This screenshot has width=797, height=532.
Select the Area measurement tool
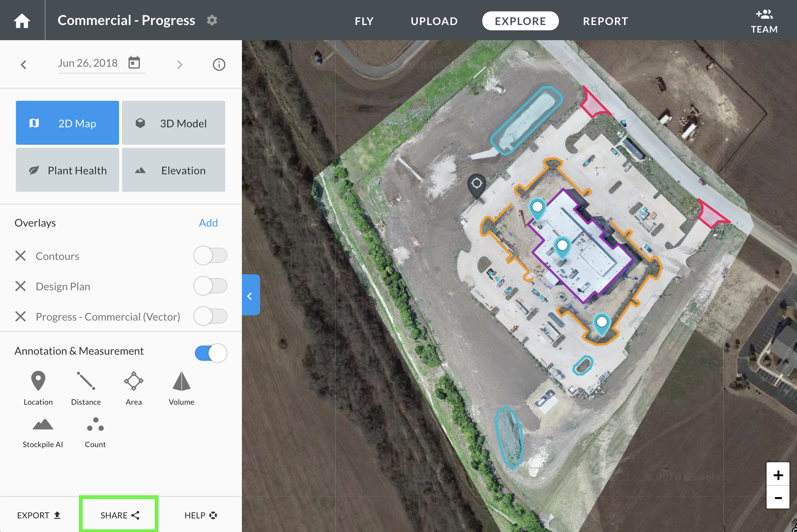(134, 388)
